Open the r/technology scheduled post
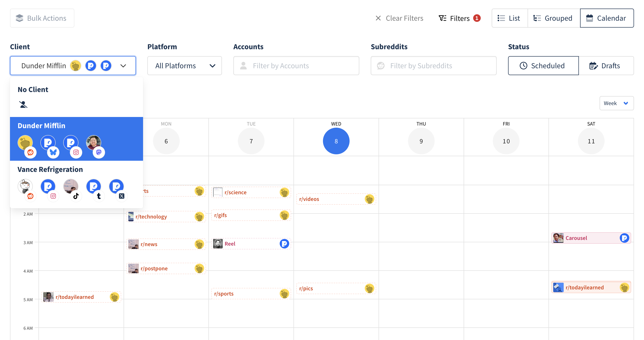 coord(166,217)
